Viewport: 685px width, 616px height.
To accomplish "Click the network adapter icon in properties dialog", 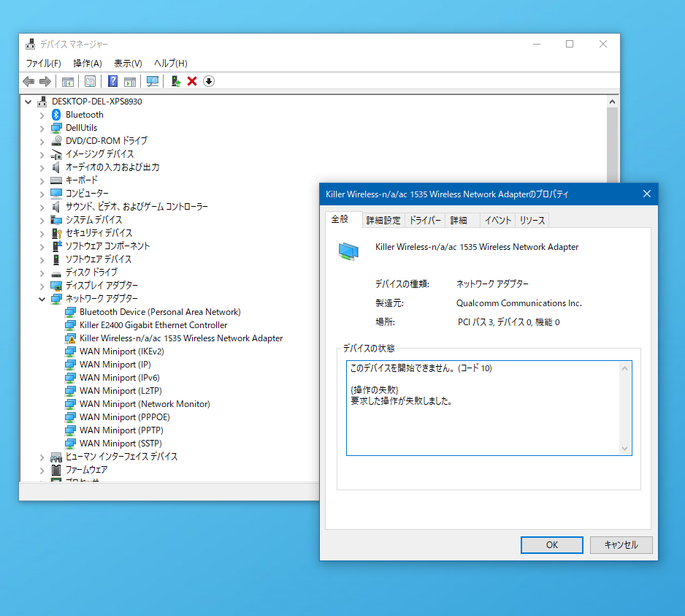I will pos(348,251).
